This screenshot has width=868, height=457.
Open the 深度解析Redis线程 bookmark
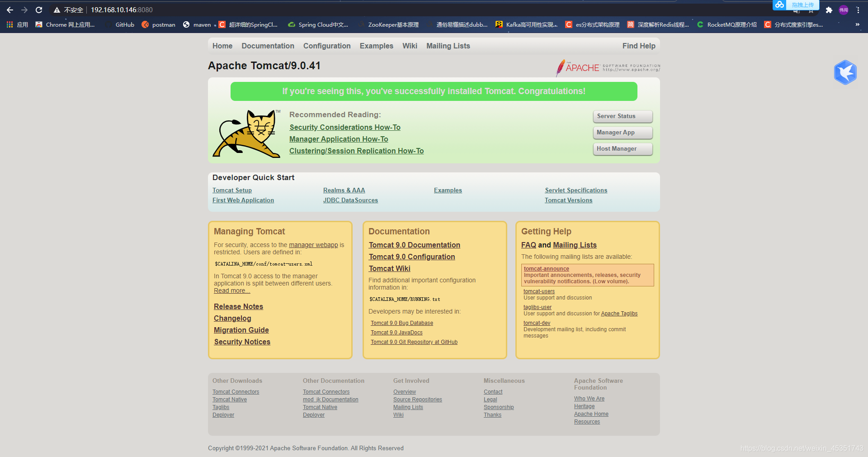click(x=658, y=24)
